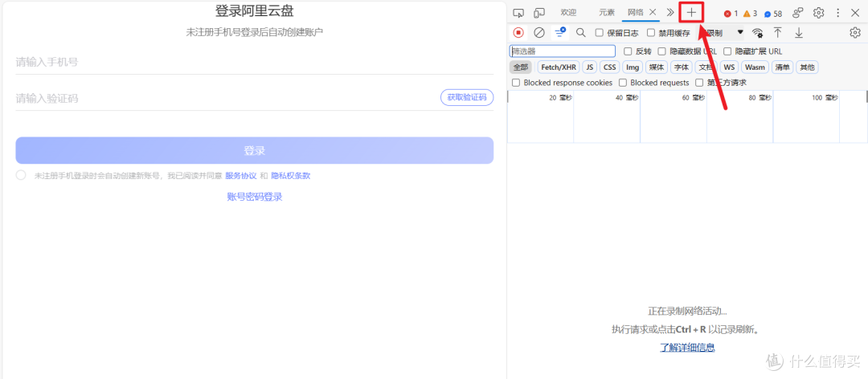Switch to 账号密码登录
868x379 pixels.
coord(255,197)
